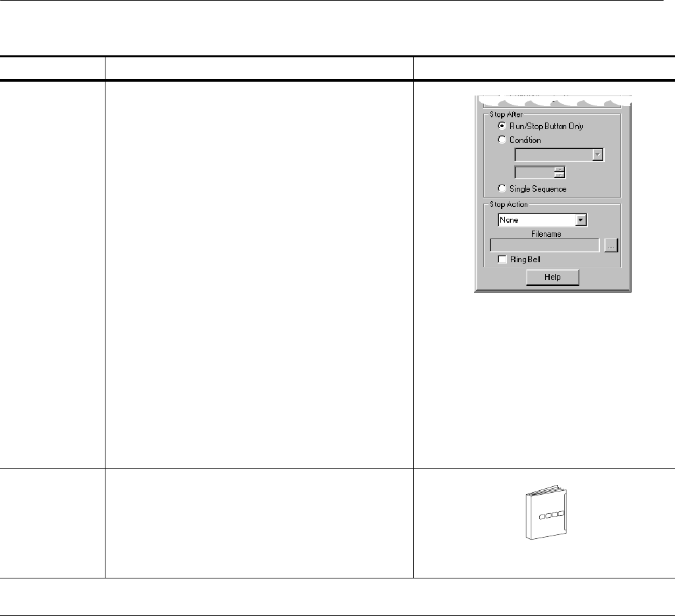This screenshot has width=675, height=616.
Task: Click the condition count spinner field
Action: click(x=535, y=173)
